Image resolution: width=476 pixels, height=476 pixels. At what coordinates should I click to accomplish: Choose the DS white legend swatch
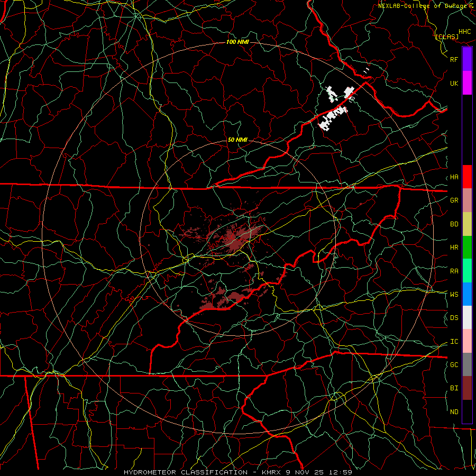467,317
